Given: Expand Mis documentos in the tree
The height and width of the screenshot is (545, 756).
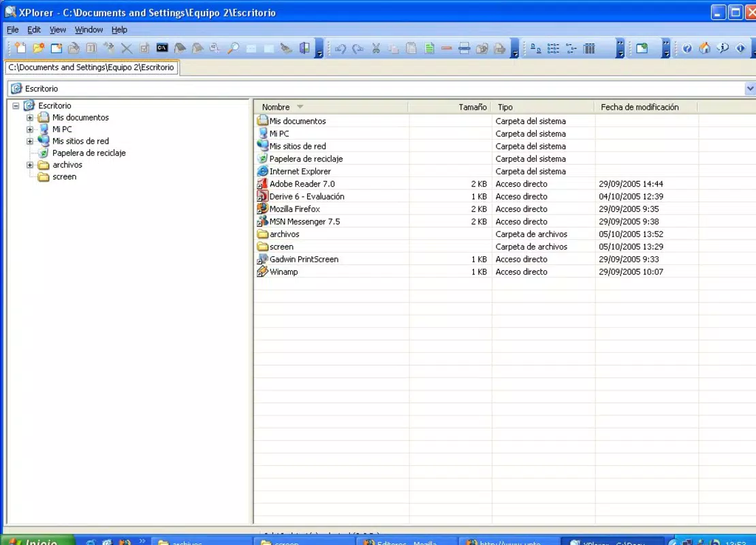Looking at the screenshot, I should [30, 118].
